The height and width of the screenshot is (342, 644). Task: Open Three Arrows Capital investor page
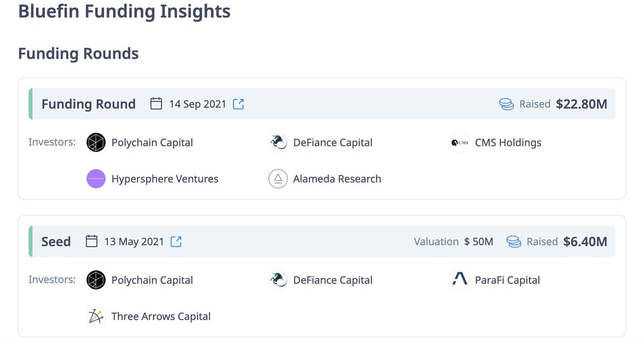(x=161, y=316)
